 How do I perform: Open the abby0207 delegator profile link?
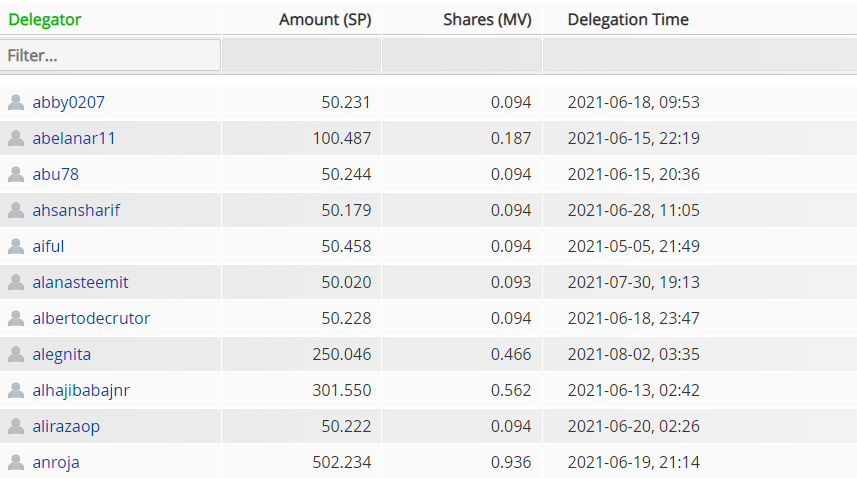click(x=68, y=102)
